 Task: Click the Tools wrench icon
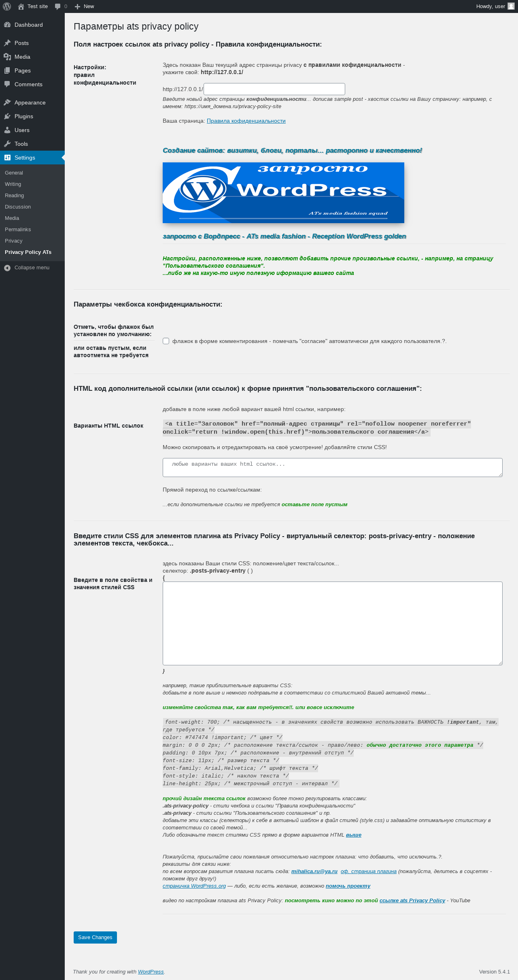(7, 144)
